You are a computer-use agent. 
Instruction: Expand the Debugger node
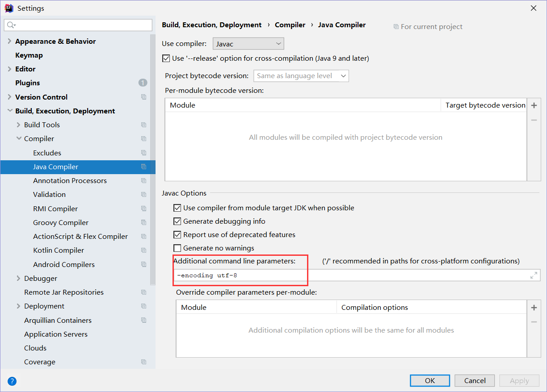18,278
